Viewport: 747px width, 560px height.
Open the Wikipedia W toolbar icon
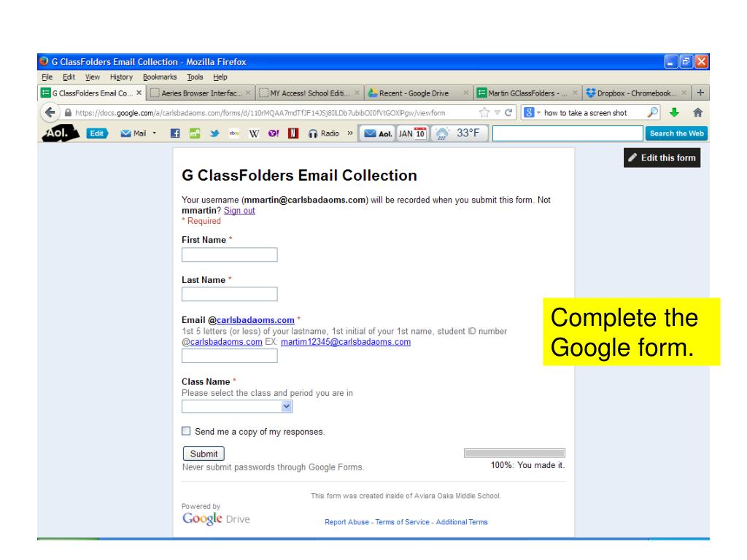254,134
